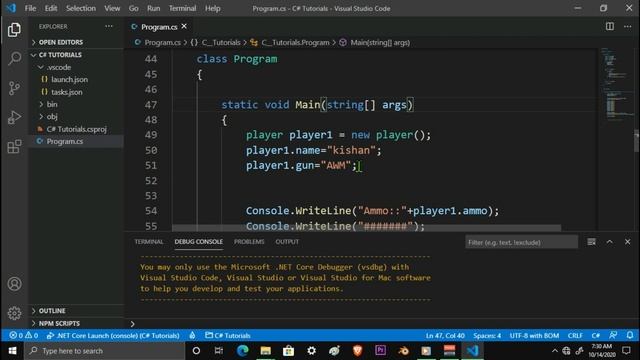Open the Selection menu
Image resolution: width=640 pixels, height=360 pixels.
[81, 8]
